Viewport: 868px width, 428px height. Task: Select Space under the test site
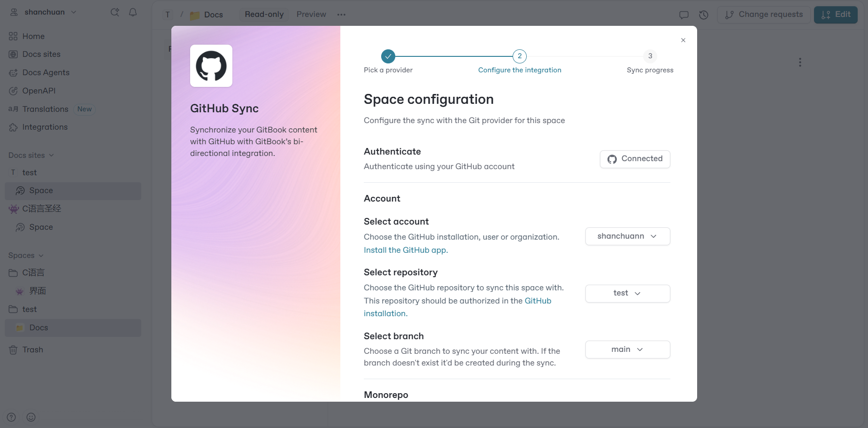pyautogui.click(x=73, y=191)
